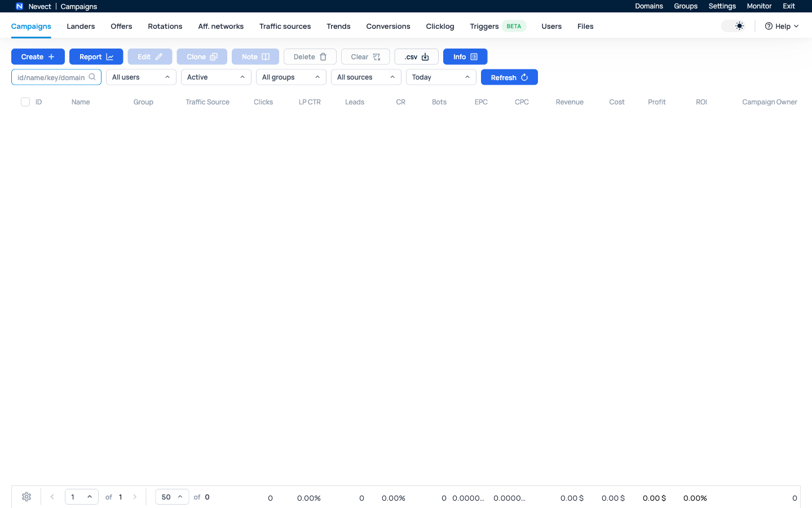This screenshot has width=812, height=508.
Task: Open the Aff. networks tab
Action: click(221, 26)
